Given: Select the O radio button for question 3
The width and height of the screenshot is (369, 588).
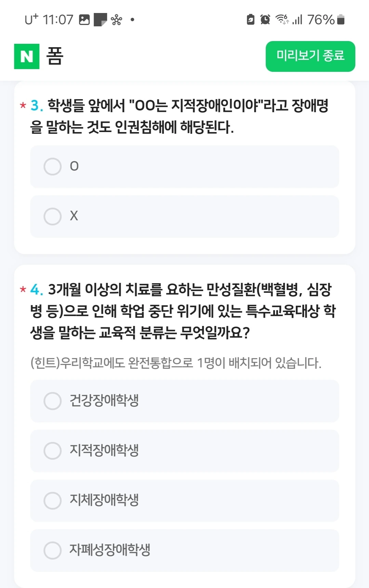Looking at the screenshot, I should (185, 167).
